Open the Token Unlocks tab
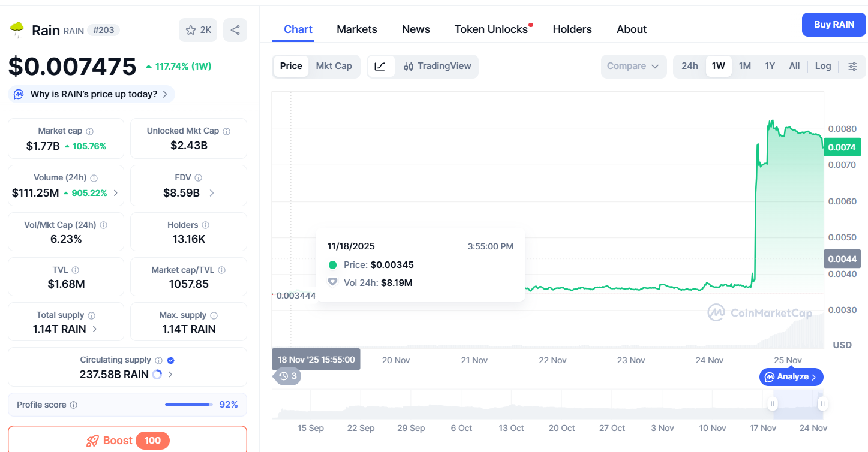868x452 pixels. point(491,29)
